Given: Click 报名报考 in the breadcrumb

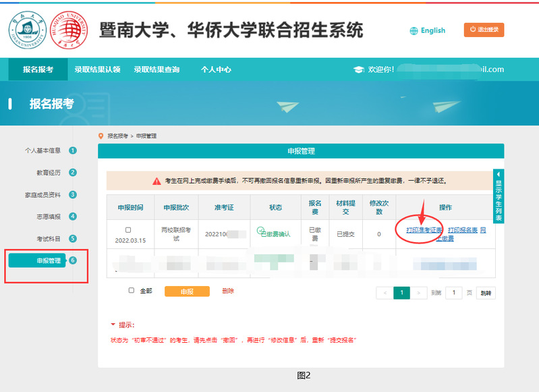Looking at the screenshot, I should 117,136.
